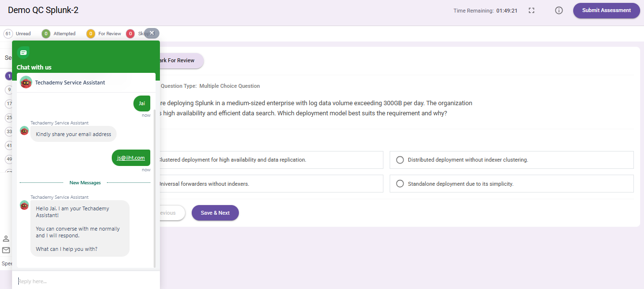Click the green chat bubble logo icon

tap(23, 53)
